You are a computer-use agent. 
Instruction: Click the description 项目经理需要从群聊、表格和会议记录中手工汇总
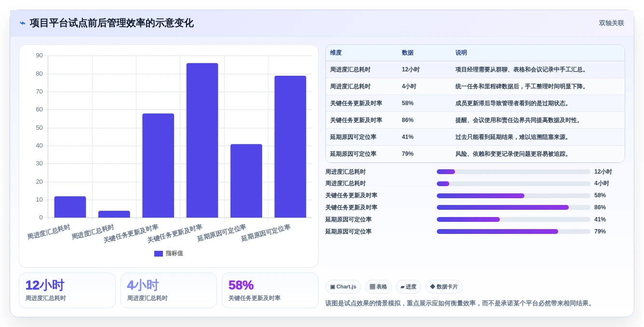coord(522,70)
